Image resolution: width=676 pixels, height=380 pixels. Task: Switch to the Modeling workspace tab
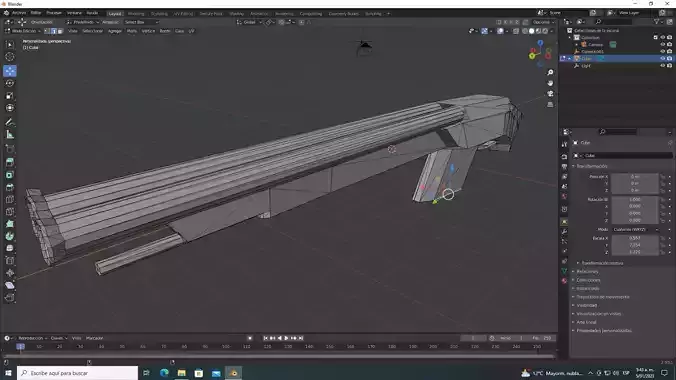(136, 14)
